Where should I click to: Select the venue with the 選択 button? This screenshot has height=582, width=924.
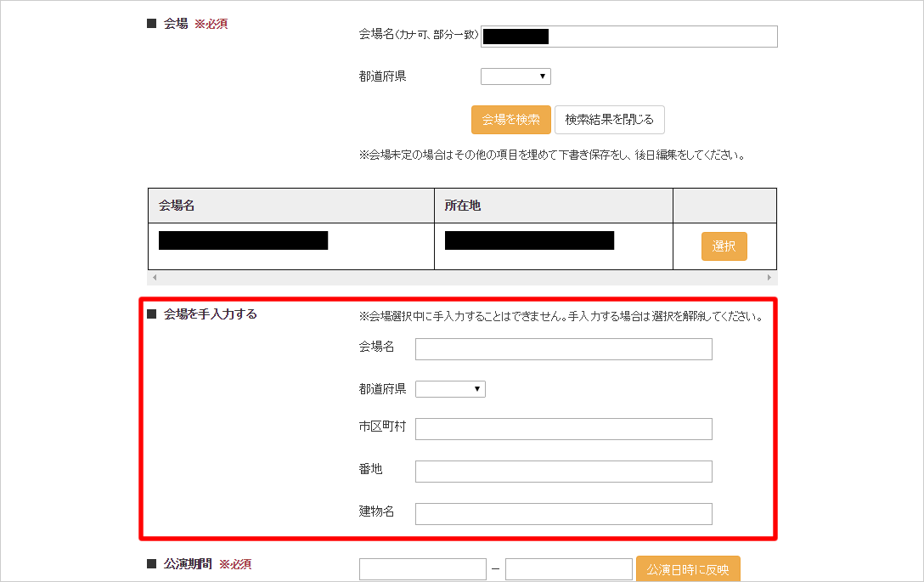tap(724, 246)
